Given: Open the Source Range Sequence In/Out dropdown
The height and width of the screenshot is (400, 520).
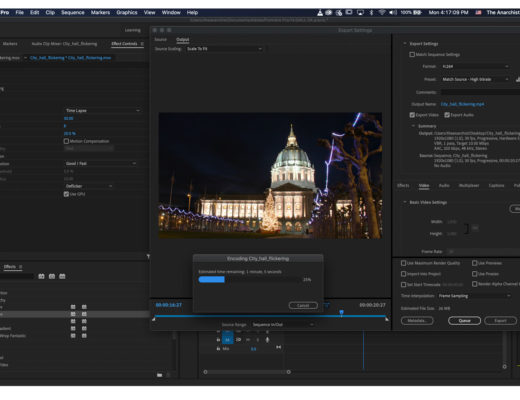Looking at the screenshot, I should tap(283, 324).
